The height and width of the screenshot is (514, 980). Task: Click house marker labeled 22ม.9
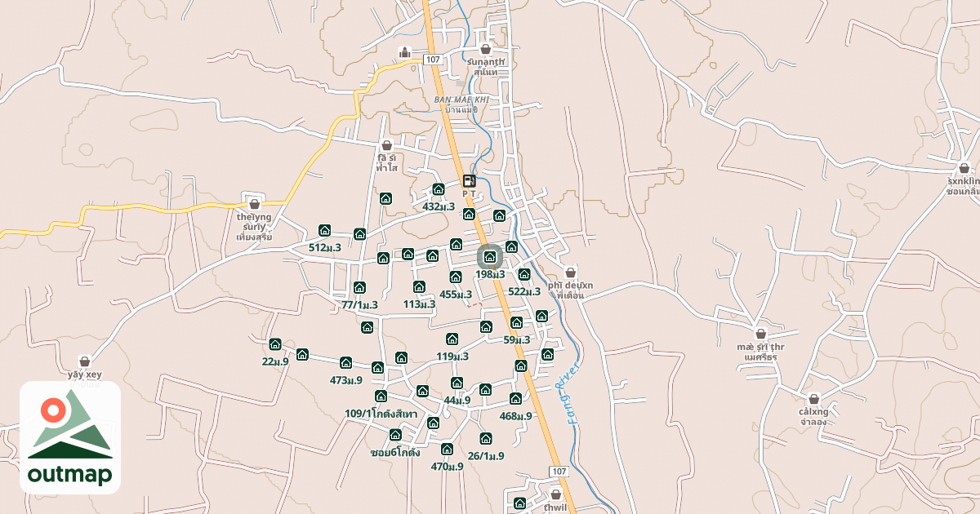275,344
